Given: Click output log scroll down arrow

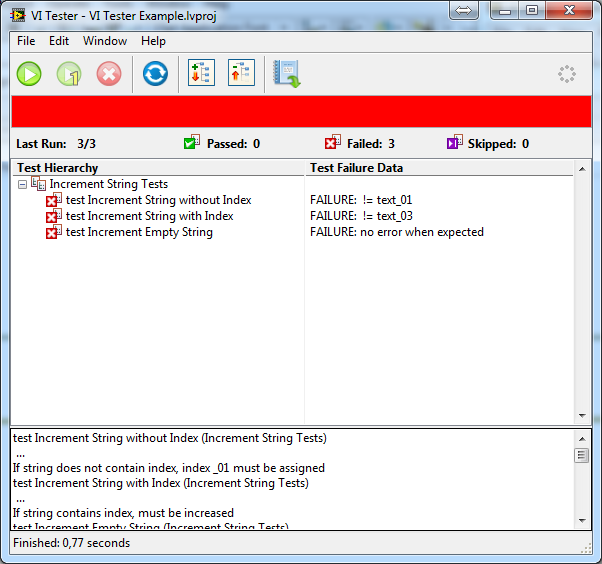Looking at the screenshot, I should pos(582,521).
